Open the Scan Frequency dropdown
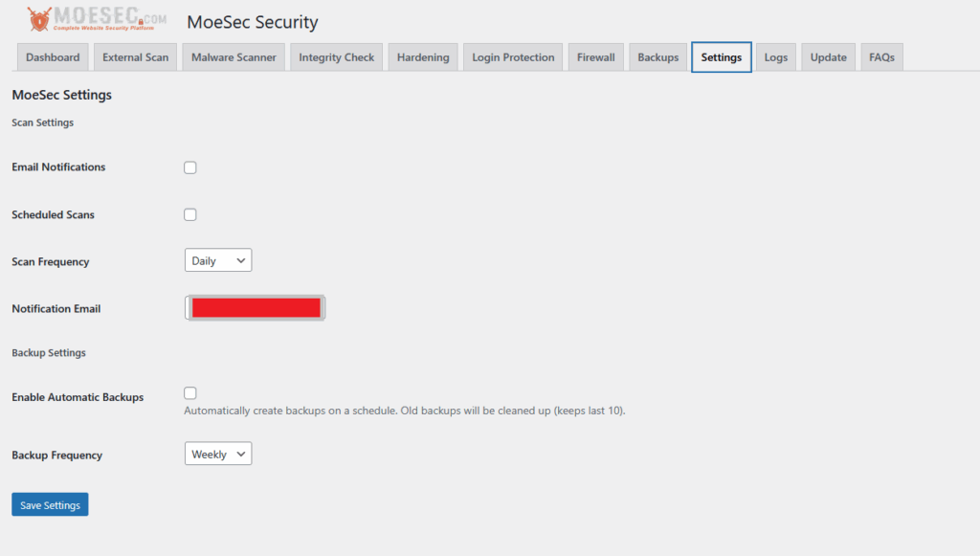The height and width of the screenshot is (556, 980). click(x=217, y=259)
